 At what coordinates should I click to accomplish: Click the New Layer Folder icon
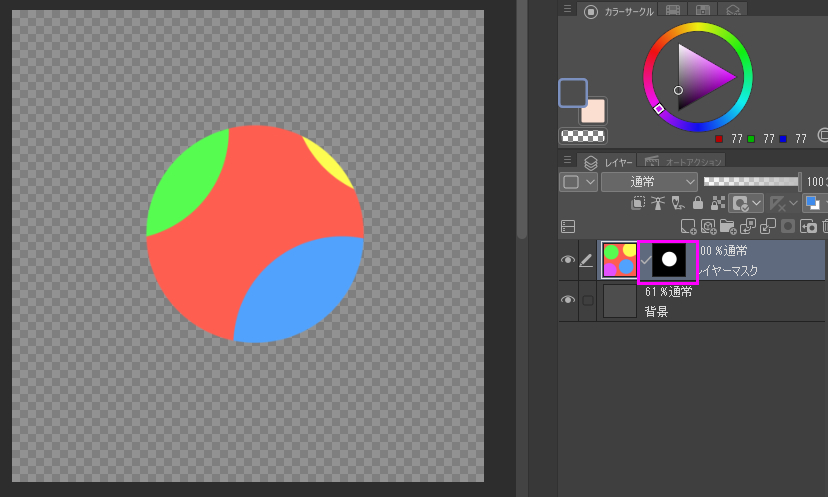[727, 227]
